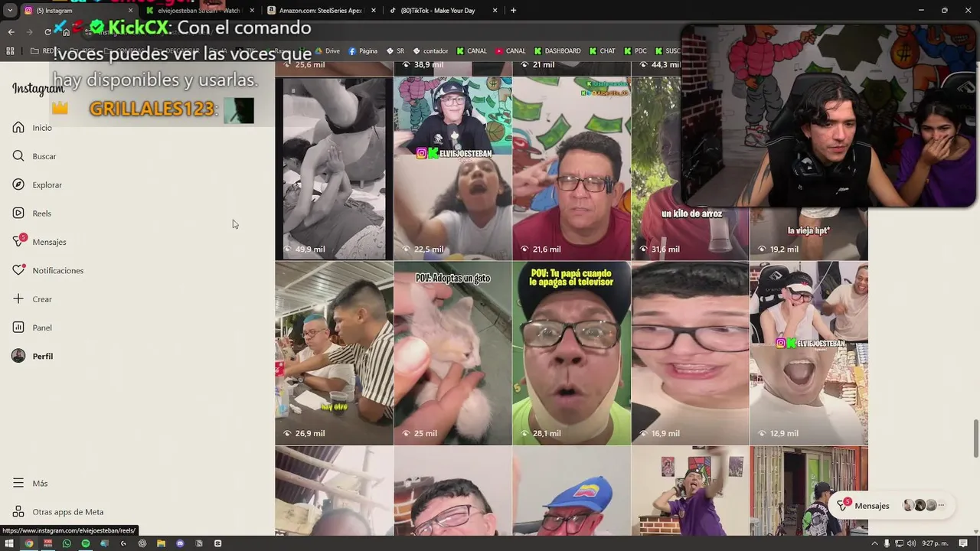Viewport: 980px width, 551px height.
Task: Open the Más hamburger menu
Action: point(18,483)
